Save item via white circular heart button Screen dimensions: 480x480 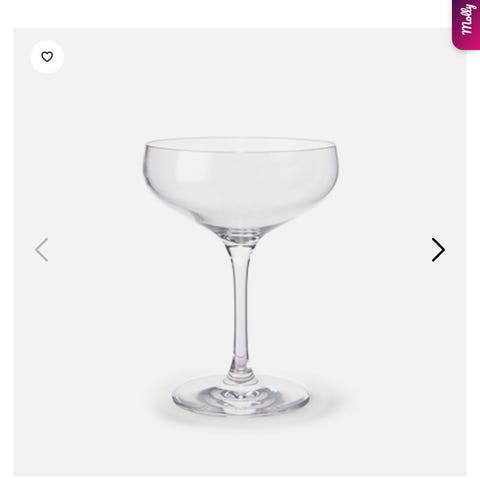pos(47,57)
